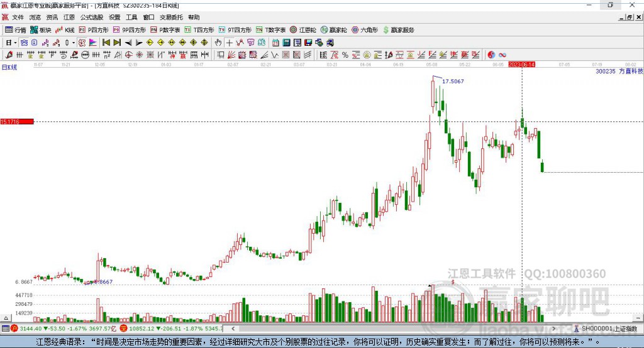
Task: Restore the inner chart window
Action: [630, 17]
